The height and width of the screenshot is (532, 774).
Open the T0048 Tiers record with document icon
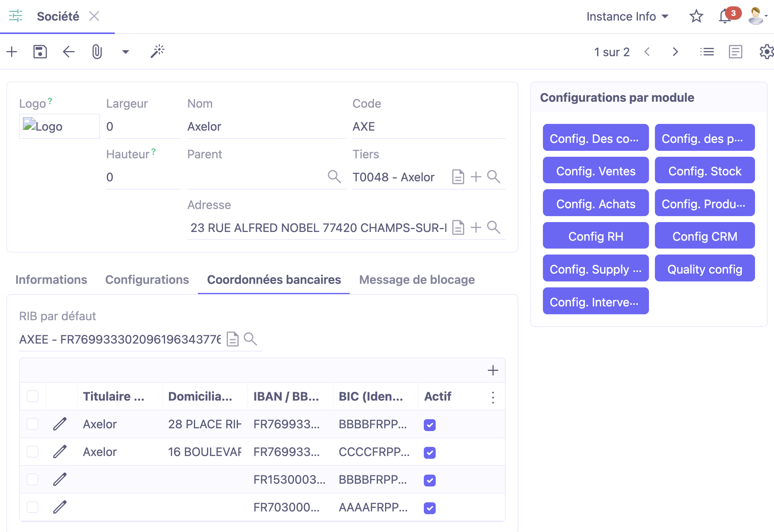458,177
